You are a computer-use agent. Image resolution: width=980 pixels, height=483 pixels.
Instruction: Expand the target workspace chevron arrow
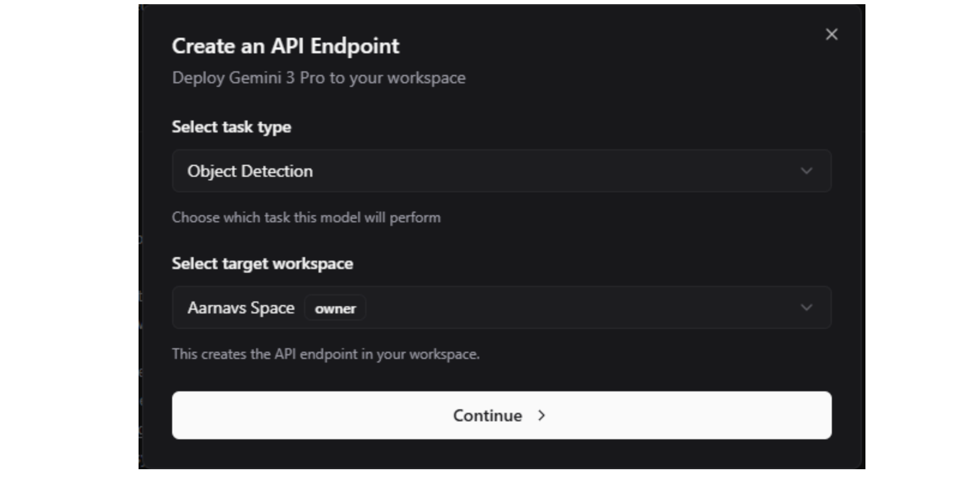806,307
